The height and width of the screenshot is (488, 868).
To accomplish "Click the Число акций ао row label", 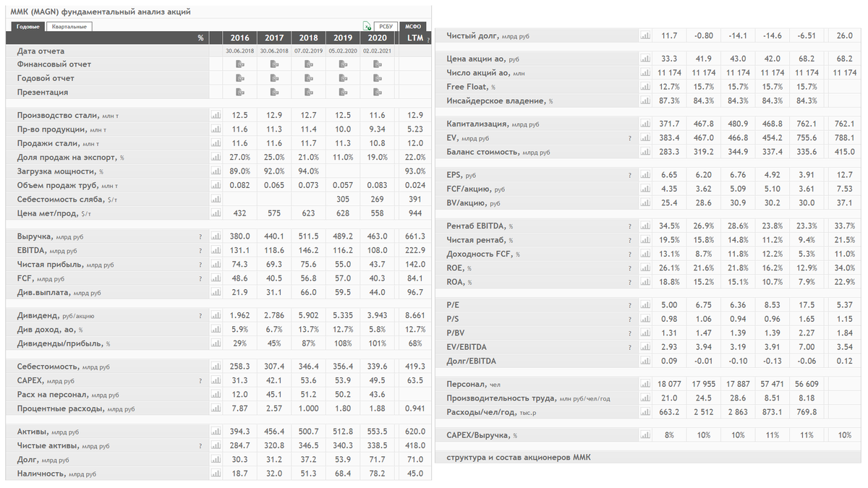I will [x=487, y=73].
